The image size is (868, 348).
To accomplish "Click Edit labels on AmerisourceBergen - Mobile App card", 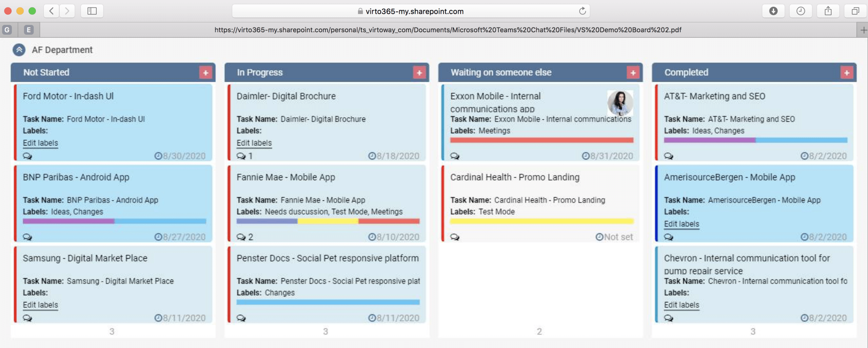I will 682,224.
